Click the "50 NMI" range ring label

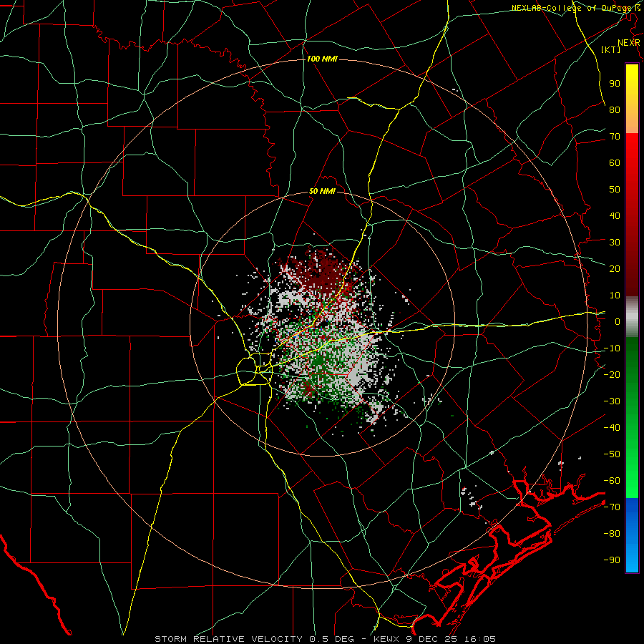pyautogui.click(x=322, y=191)
